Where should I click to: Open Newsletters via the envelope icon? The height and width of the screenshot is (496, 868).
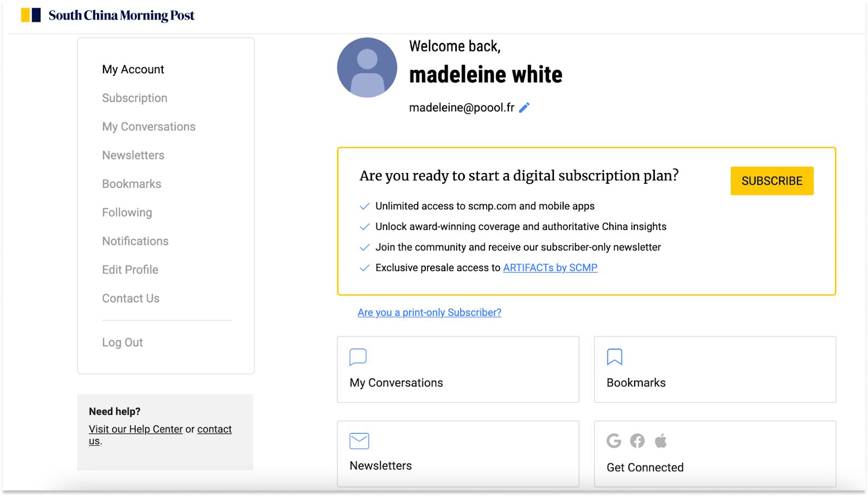coord(359,440)
